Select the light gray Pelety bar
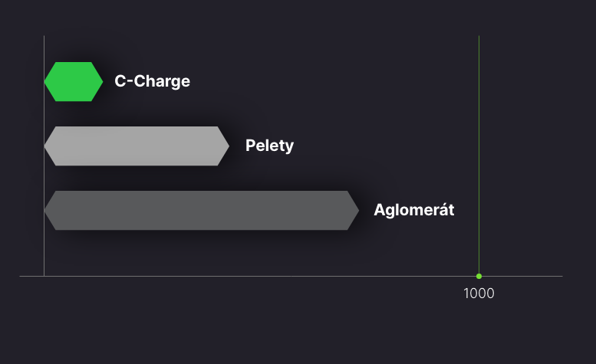 click(x=137, y=146)
